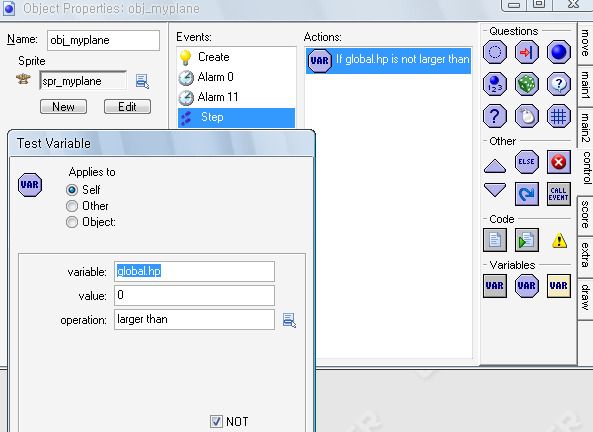Switch to the score tab

585,215
